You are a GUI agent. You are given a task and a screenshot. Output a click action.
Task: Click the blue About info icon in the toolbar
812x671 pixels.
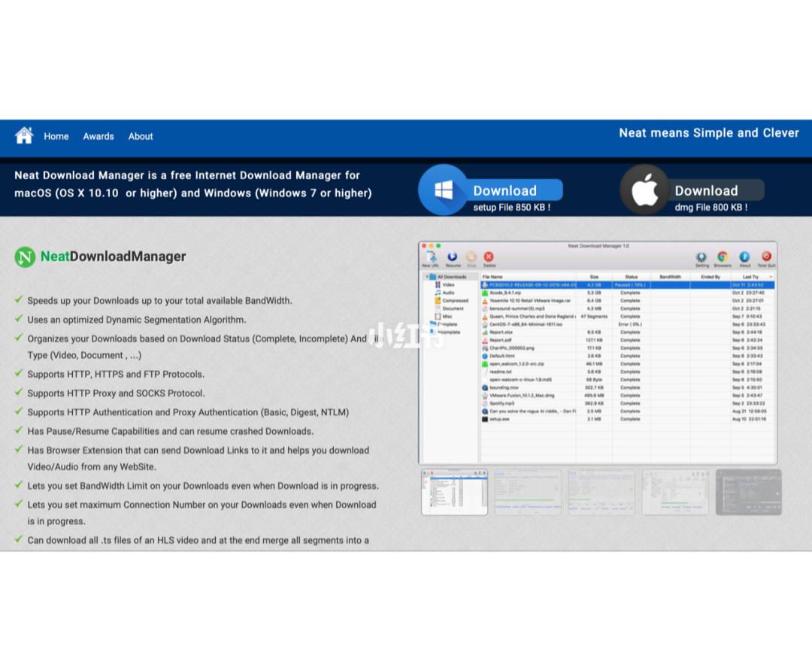tap(744, 259)
